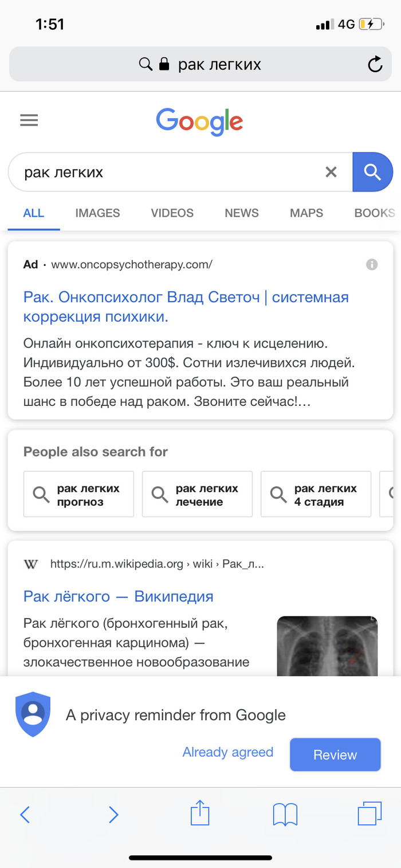Open the Safari share sheet

[200, 813]
